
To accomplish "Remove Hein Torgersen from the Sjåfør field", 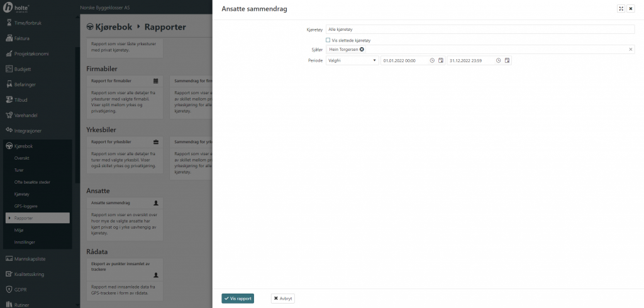I will pyautogui.click(x=362, y=49).
